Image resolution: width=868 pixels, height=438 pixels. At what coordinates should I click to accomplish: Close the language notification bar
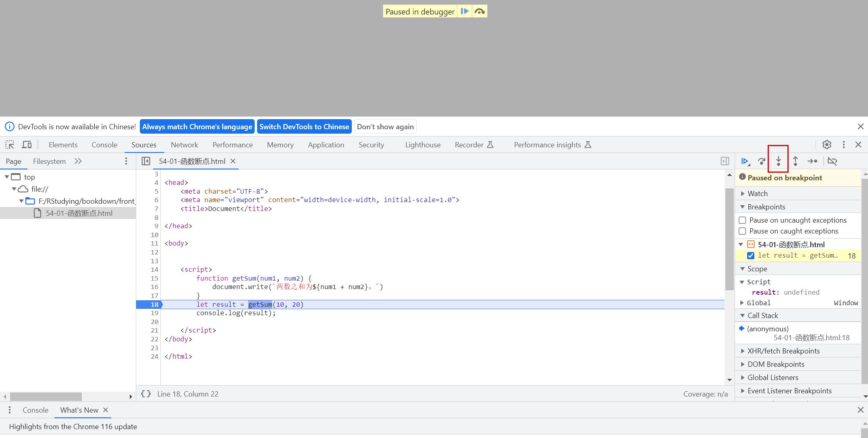tap(860, 126)
